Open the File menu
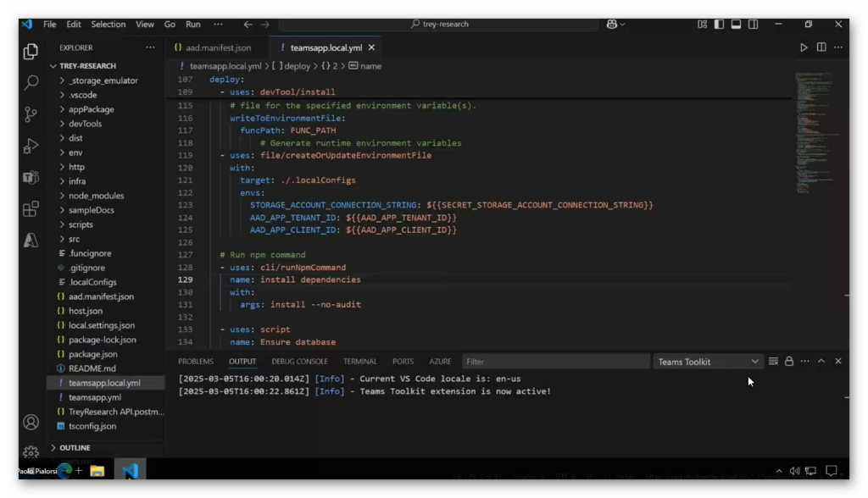The image size is (868, 498). pos(50,25)
